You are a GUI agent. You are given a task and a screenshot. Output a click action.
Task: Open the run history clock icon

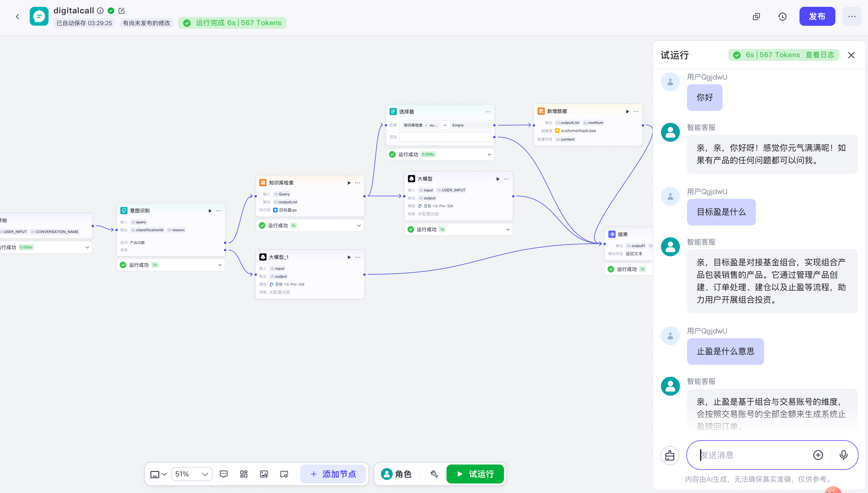(782, 17)
